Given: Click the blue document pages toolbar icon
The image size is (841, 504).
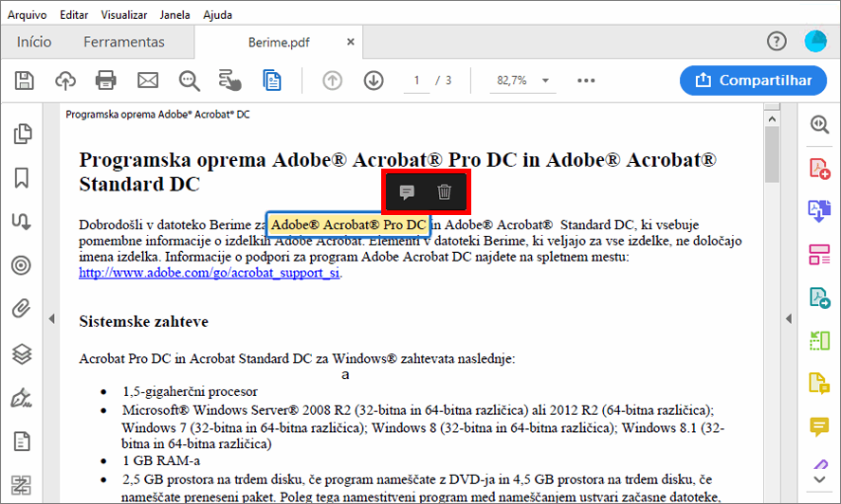Looking at the screenshot, I should (272, 81).
